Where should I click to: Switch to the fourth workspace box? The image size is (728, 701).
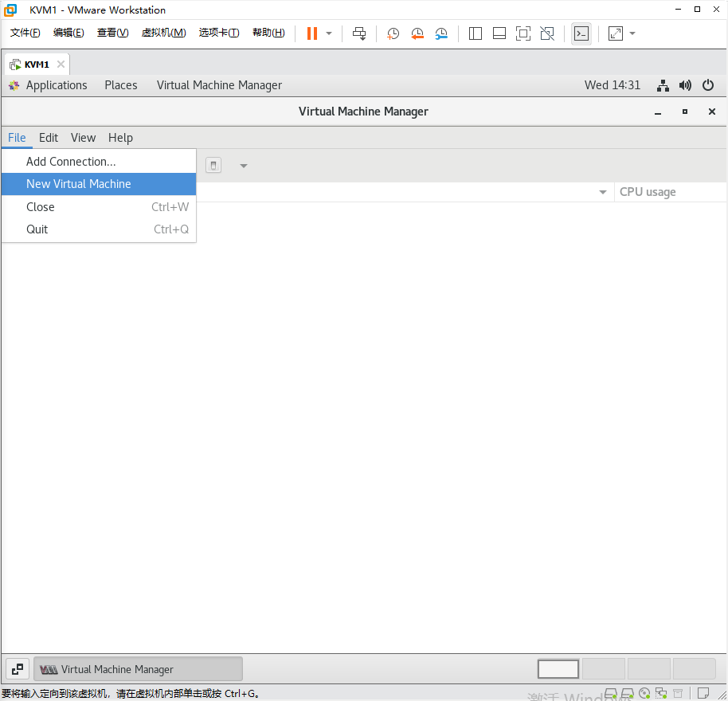point(694,669)
